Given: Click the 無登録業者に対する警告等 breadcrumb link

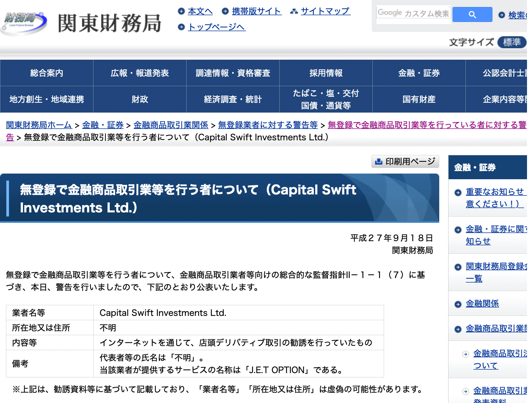Looking at the screenshot, I should pyautogui.click(x=268, y=125).
